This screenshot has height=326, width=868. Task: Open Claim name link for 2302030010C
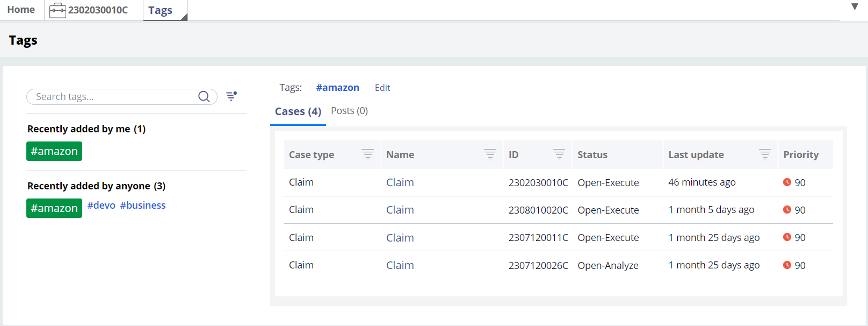tap(400, 182)
